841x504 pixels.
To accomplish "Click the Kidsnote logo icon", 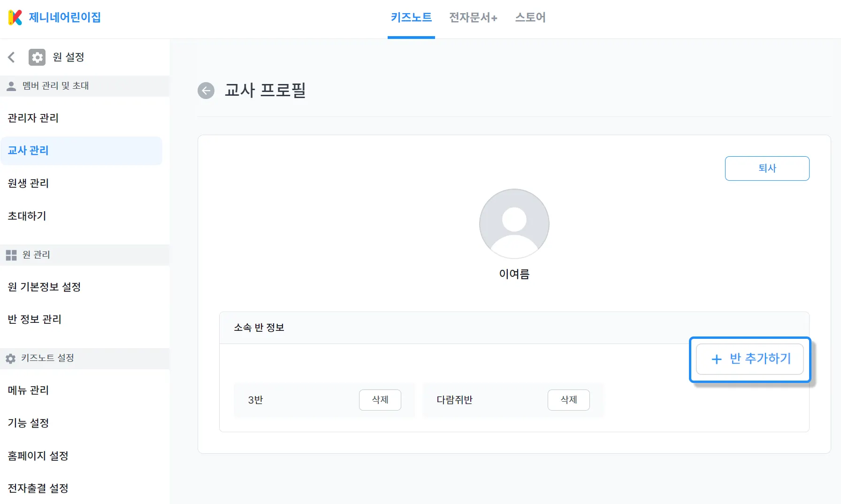I will click(x=15, y=17).
